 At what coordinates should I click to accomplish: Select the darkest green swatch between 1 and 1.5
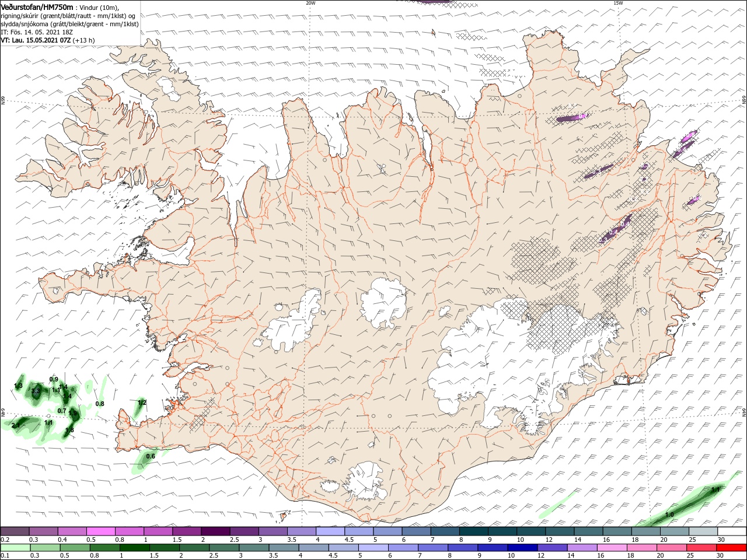134,548
